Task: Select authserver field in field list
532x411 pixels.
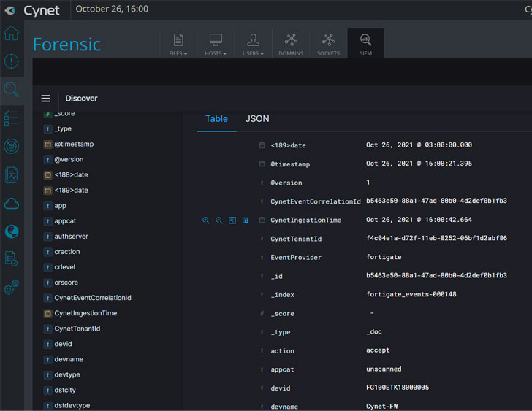Action: pyautogui.click(x=71, y=237)
